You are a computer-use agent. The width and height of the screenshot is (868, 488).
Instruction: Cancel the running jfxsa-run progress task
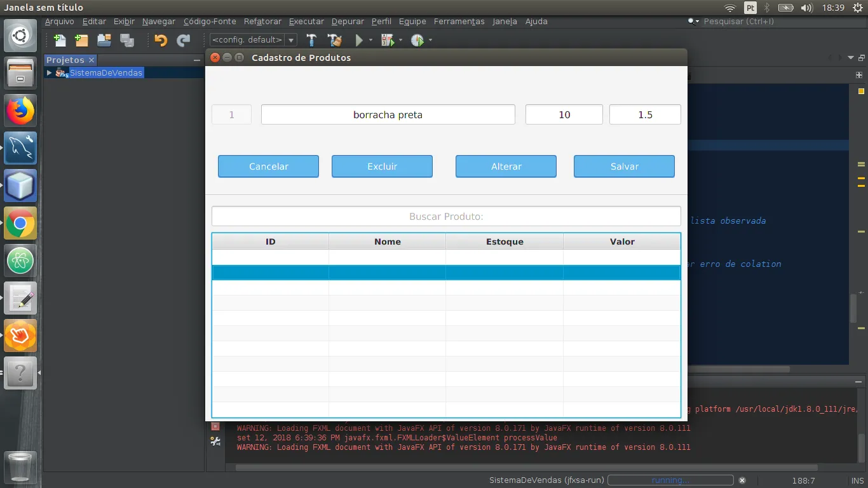pos(742,480)
